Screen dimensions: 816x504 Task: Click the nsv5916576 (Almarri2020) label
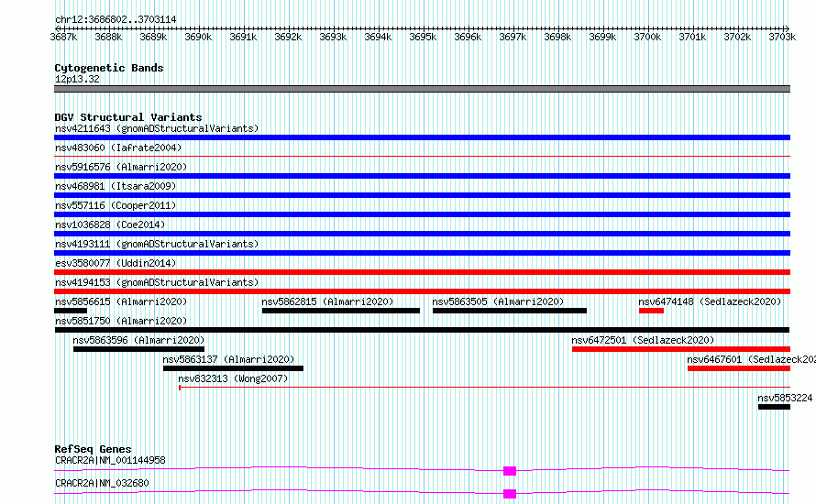pyautogui.click(x=121, y=167)
